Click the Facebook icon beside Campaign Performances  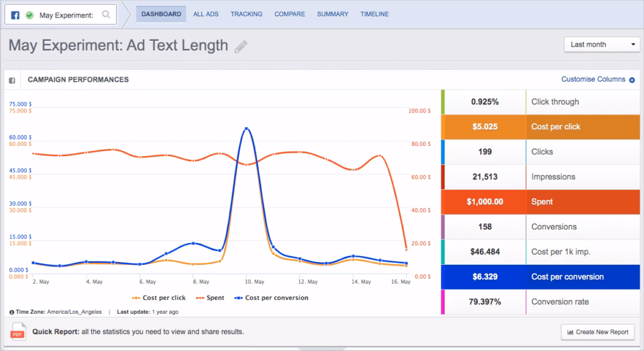point(12,81)
